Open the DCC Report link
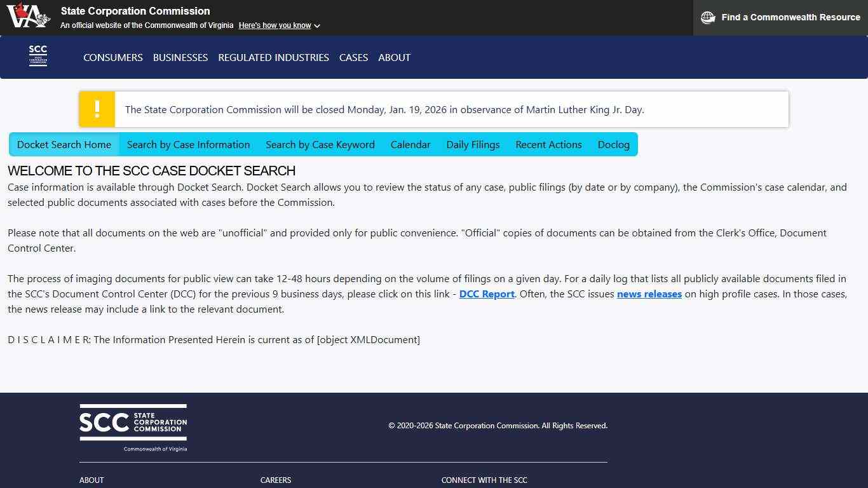868x488 pixels. pos(486,294)
